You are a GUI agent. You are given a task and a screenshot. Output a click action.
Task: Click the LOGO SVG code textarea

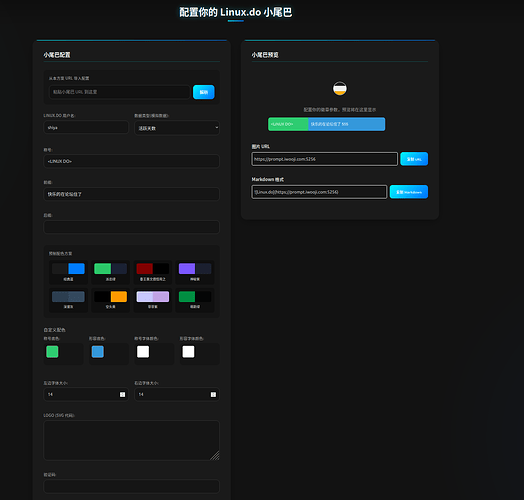click(131, 441)
